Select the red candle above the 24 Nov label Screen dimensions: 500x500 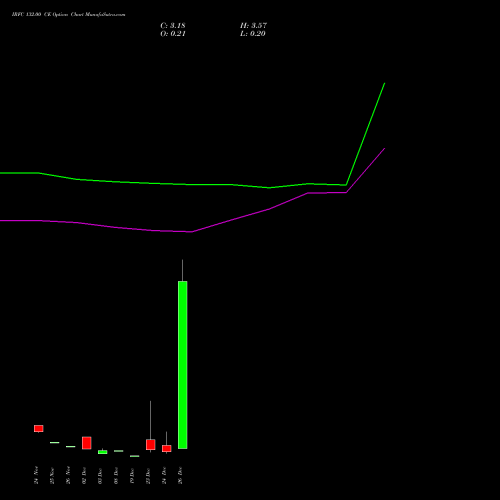(39, 428)
